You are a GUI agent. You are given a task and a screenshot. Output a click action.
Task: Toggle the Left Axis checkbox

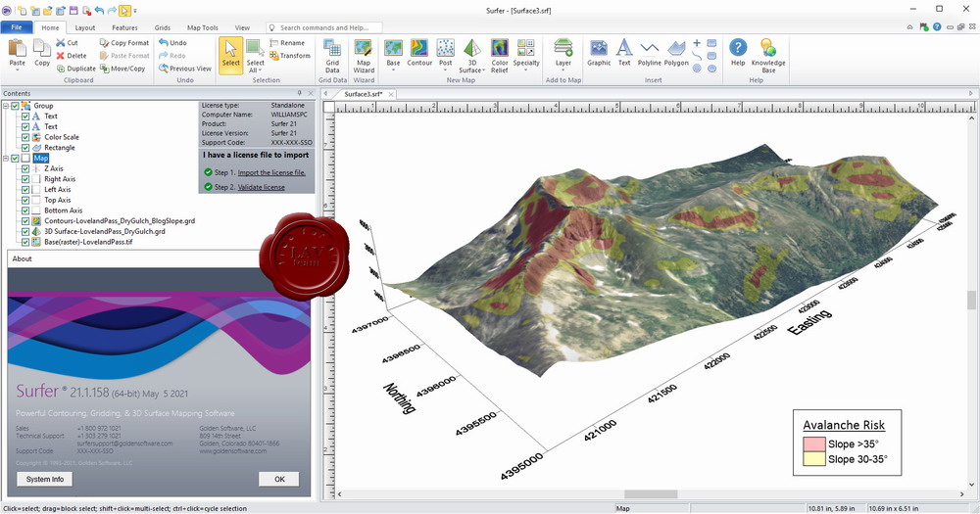25,189
